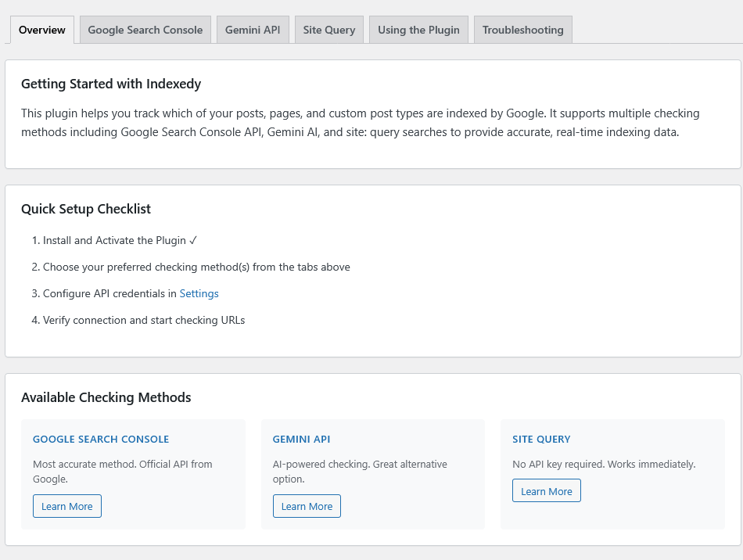Click the SITE QUERY card heading
The height and width of the screenshot is (560, 743).
(541, 439)
